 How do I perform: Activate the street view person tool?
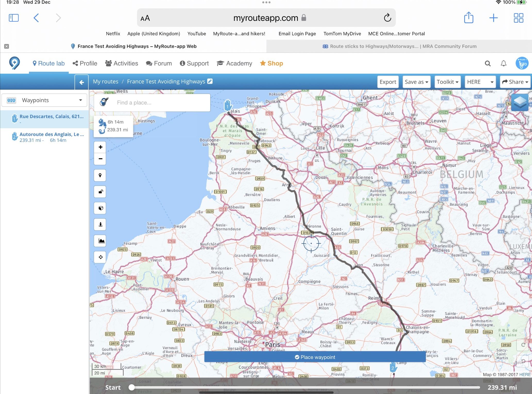click(x=100, y=224)
